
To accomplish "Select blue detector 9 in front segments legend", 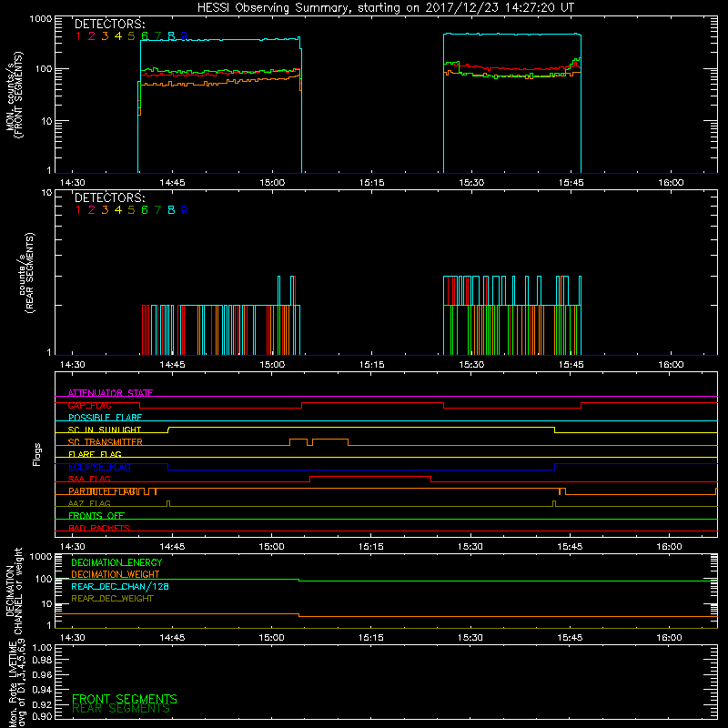I will (185, 36).
